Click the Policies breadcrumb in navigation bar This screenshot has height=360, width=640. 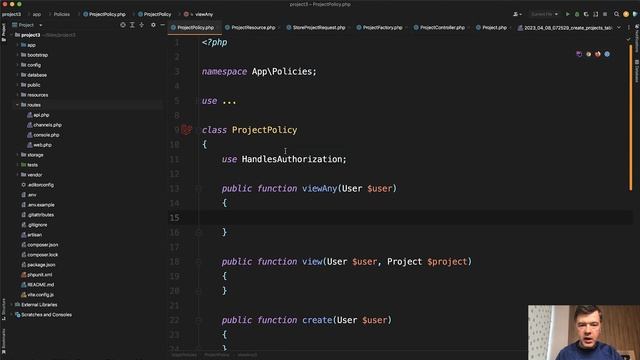pyautogui.click(x=62, y=14)
